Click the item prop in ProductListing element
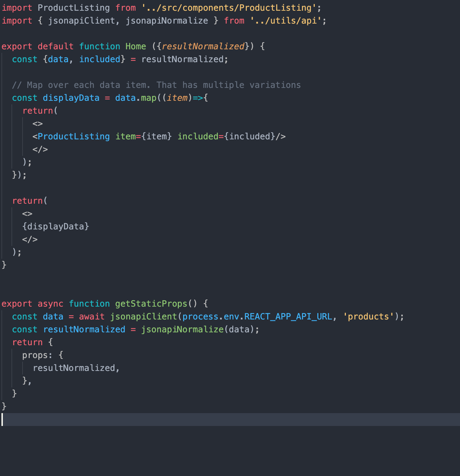The width and height of the screenshot is (460, 476). click(126, 136)
